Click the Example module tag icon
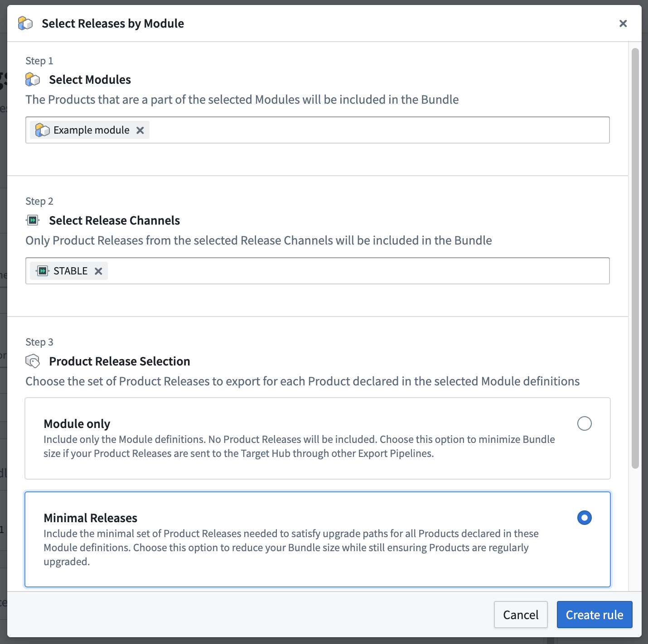Viewport: 648px width, 644px height. pyautogui.click(x=43, y=130)
